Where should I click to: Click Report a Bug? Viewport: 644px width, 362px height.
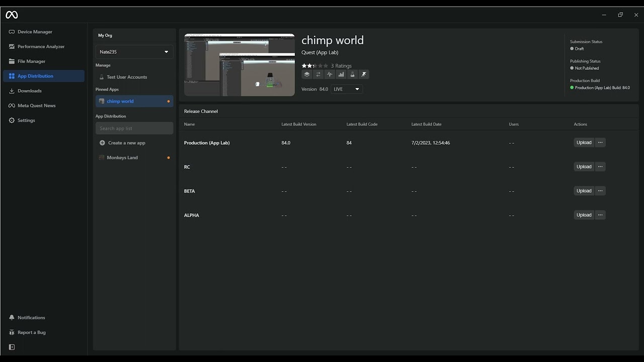click(x=44, y=332)
